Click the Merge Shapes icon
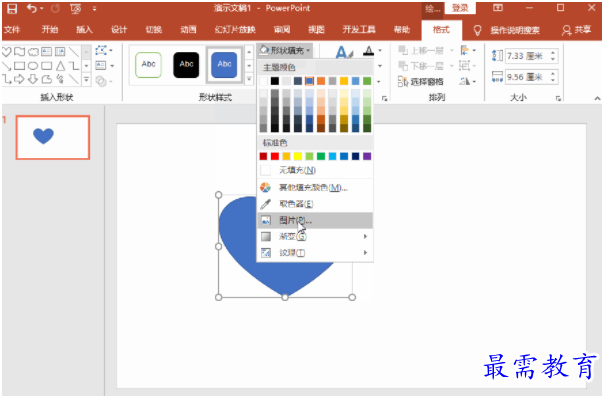605x398 pixels. coord(101,81)
